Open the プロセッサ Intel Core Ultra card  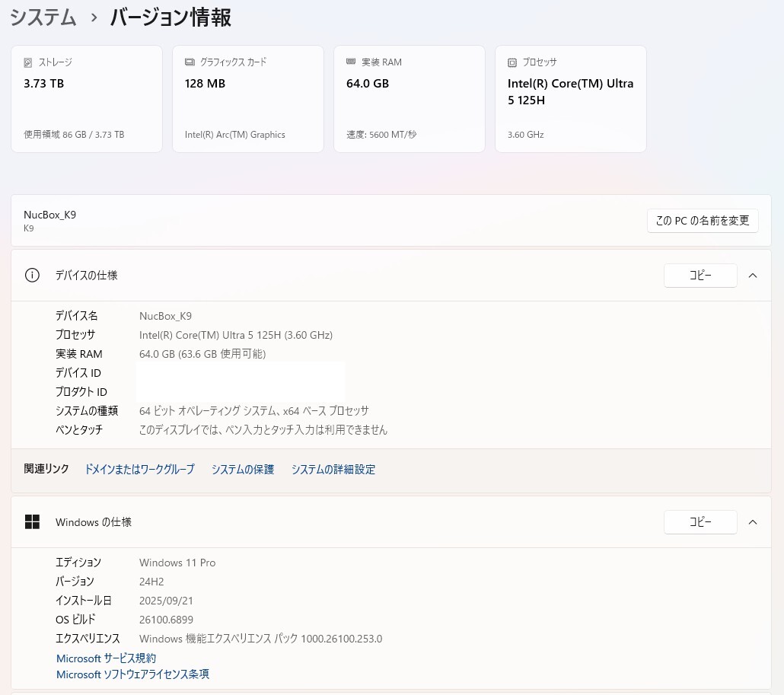(x=571, y=99)
